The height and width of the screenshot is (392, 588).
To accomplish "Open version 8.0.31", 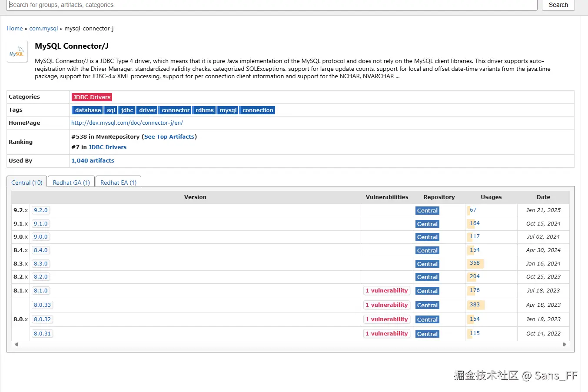I will (x=42, y=334).
